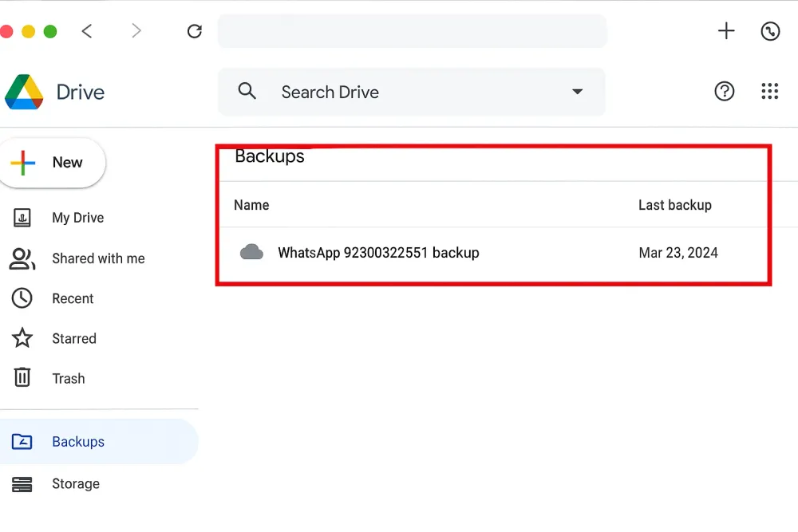Select Backups in the sidebar
Screen dimensions: 798x532
[x=99, y=441]
